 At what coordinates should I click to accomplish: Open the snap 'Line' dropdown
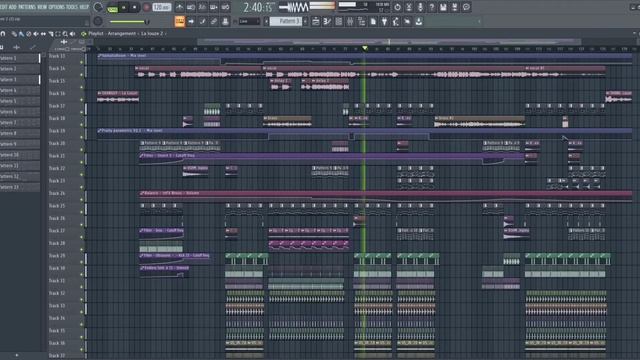249,22
